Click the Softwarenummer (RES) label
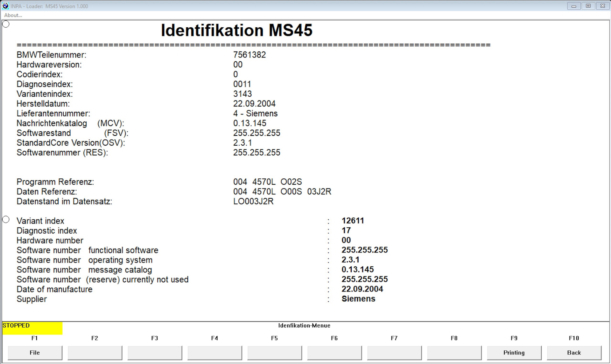The height and width of the screenshot is (364, 611). pos(62,153)
